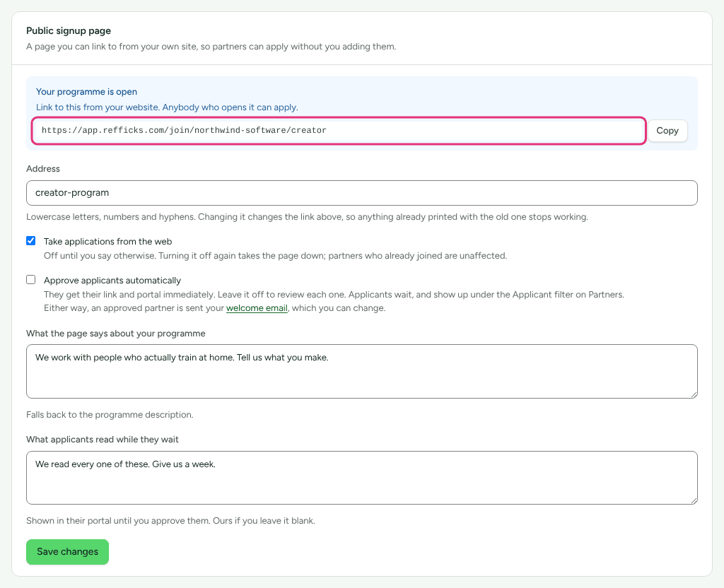Viewport: 724px width, 588px height.
Task: Grab the resize handle of waiting message box
Action: (x=694, y=500)
